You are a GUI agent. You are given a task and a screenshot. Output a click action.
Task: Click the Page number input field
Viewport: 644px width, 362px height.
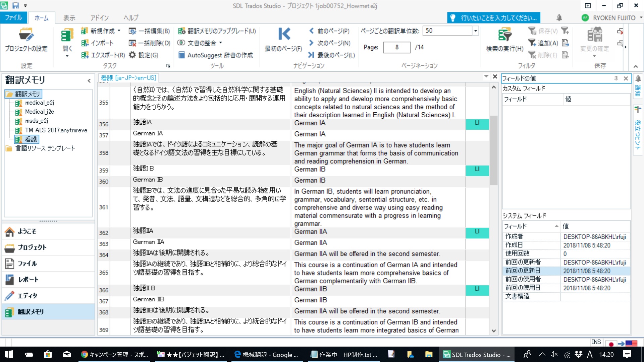coord(396,47)
